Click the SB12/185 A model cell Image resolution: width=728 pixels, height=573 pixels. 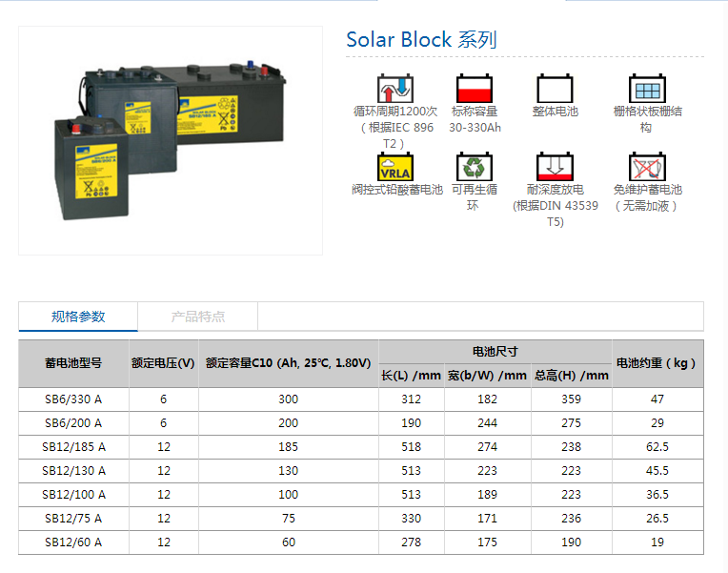point(73,447)
